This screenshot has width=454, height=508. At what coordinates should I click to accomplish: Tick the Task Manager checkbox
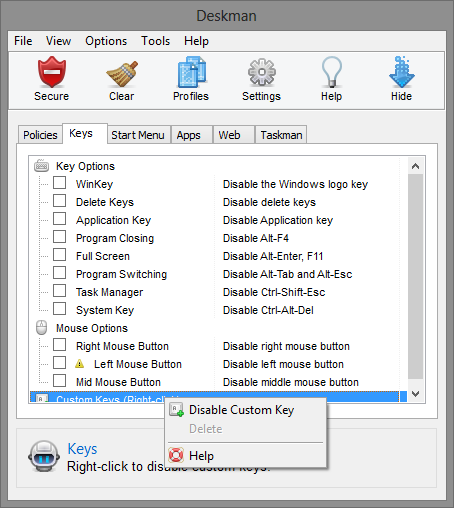59,291
